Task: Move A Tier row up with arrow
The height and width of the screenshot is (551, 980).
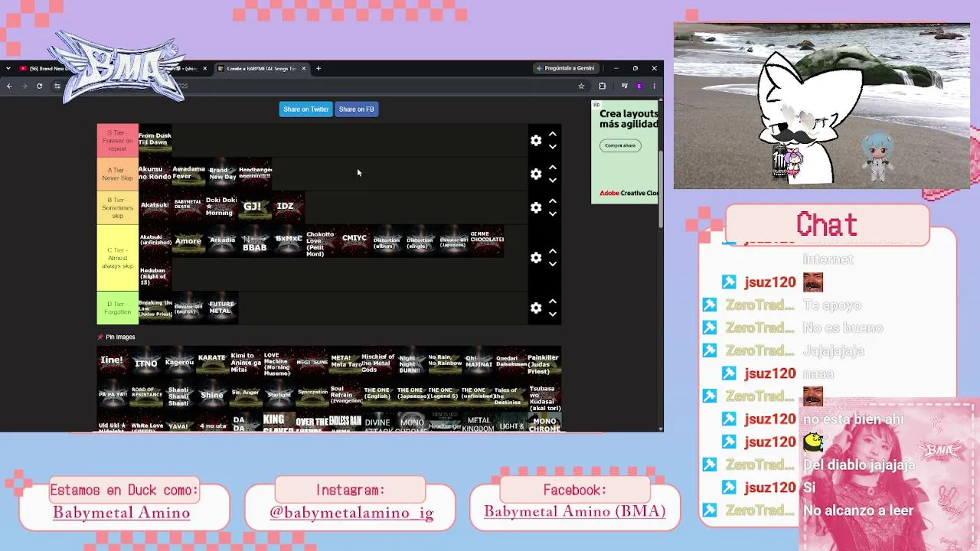Action: (553, 168)
